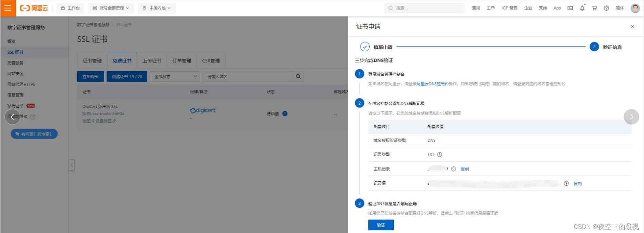Click the 创建证书 19 / 20 button

[x=127, y=76]
